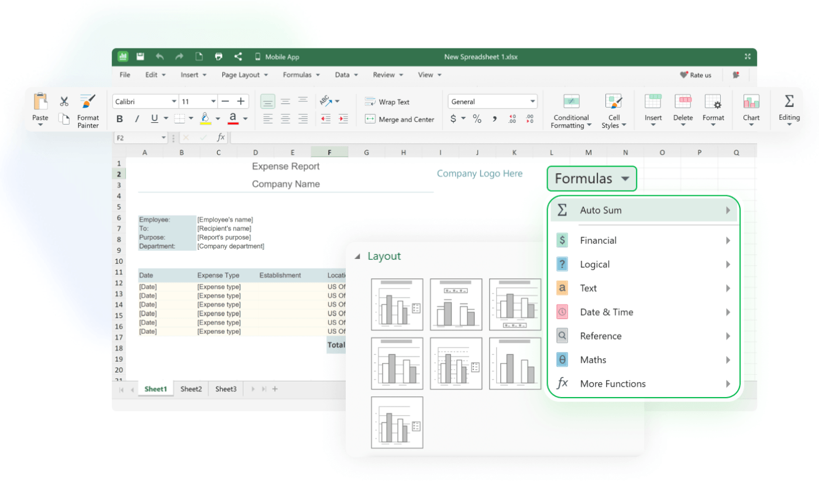The image size is (819, 504).
Task: Open Conditional Formatting options
Action: point(570,111)
